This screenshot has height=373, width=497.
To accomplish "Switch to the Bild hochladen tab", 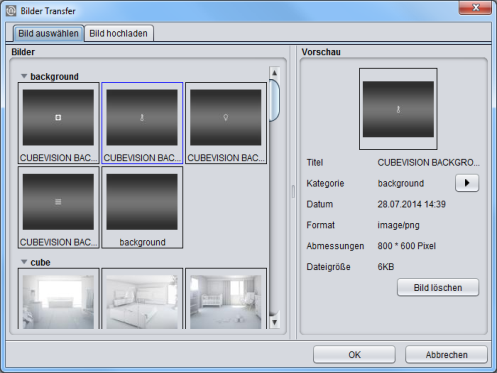I will [119, 33].
